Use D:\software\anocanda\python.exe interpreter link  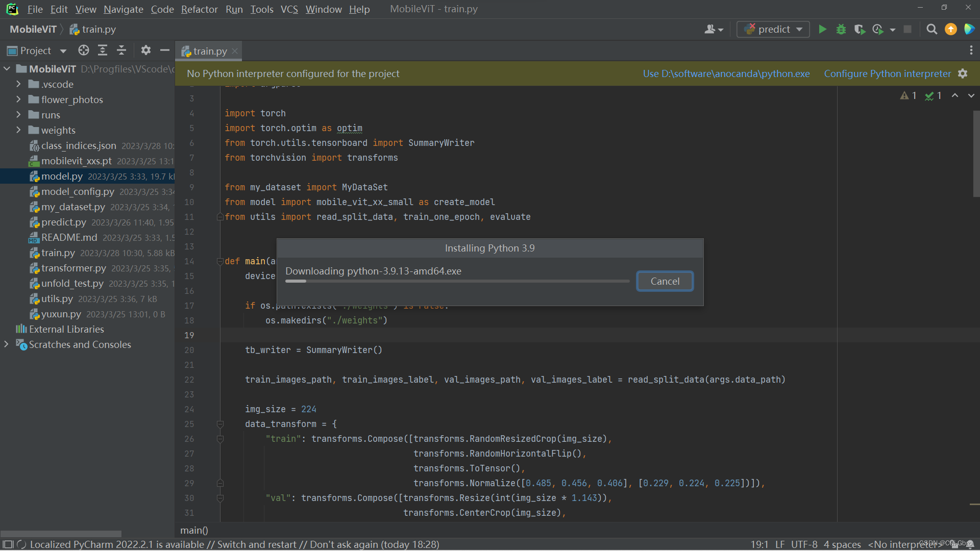(x=726, y=73)
